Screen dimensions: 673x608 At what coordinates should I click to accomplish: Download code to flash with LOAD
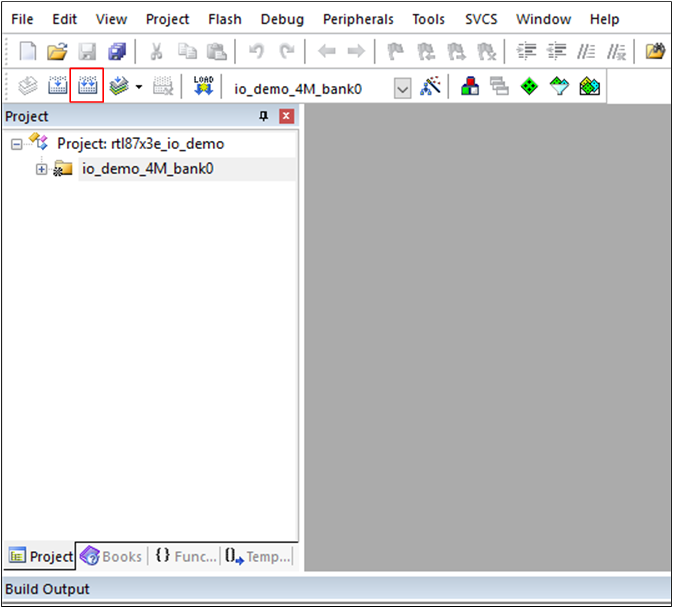pos(203,85)
